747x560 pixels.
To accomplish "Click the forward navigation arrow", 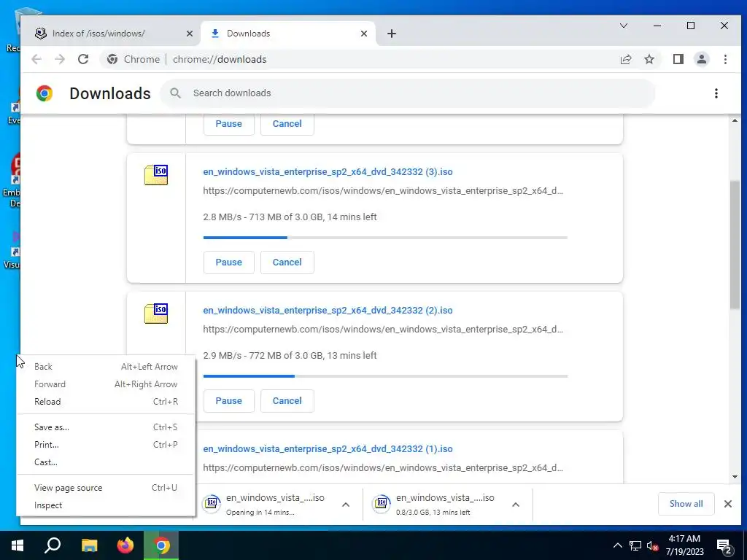I will tap(60, 59).
